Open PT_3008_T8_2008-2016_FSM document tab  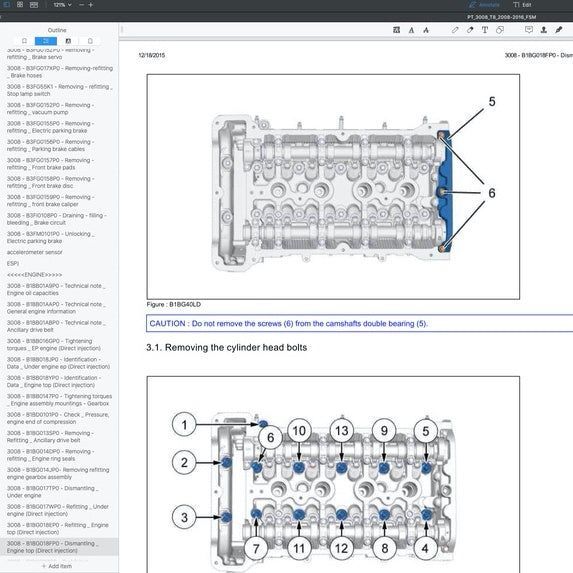501,17
